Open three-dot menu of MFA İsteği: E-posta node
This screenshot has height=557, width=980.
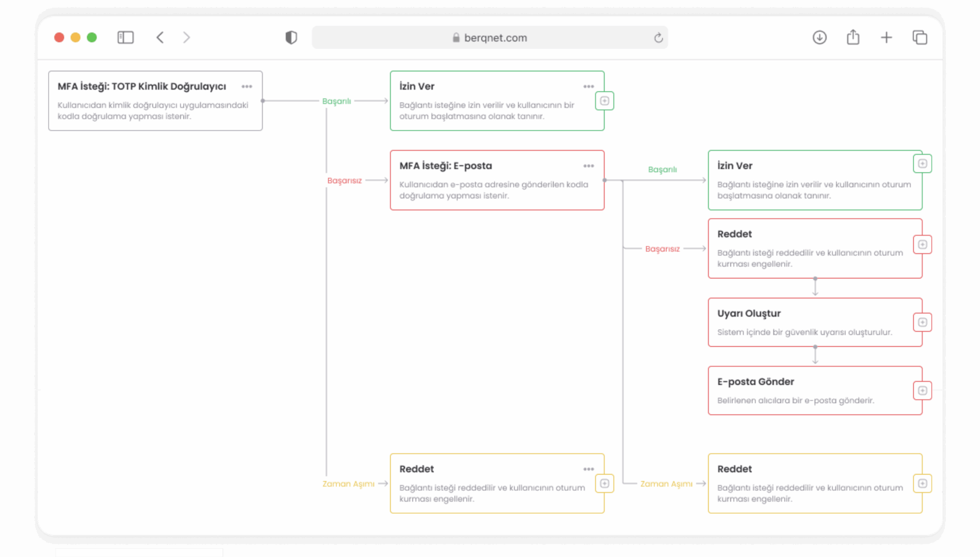tap(588, 166)
